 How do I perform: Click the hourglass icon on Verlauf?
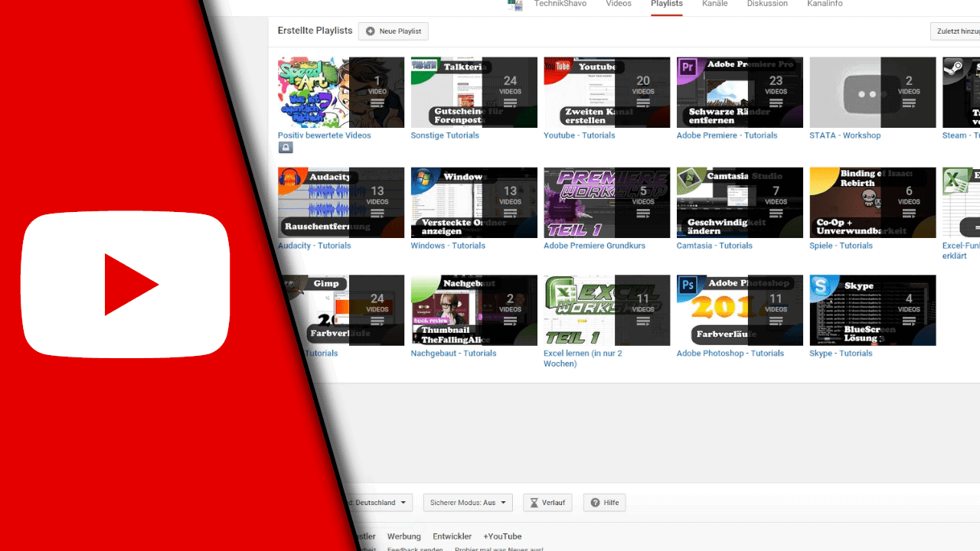pyautogui.click(x=534, y=503)
